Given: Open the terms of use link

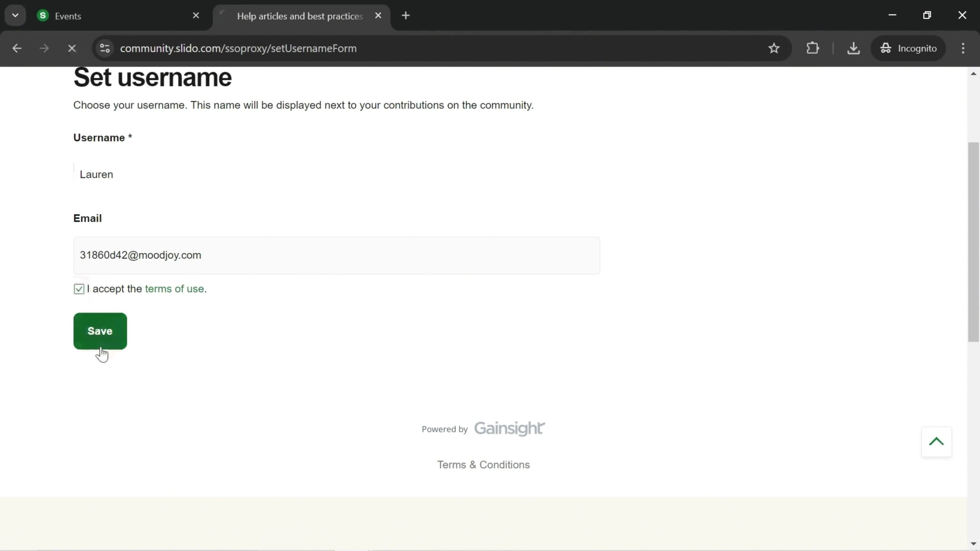Looking at the screenshot, I should click(174, 289).
